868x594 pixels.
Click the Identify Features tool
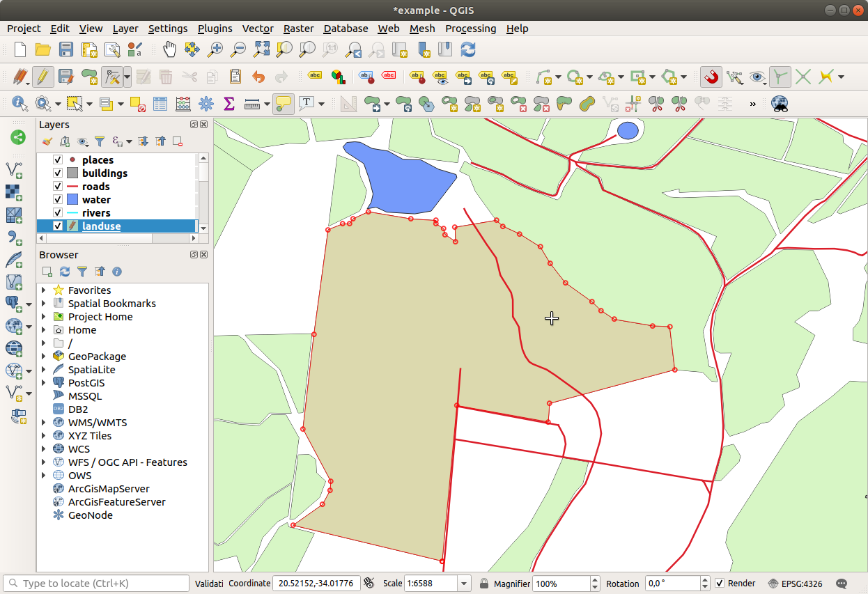(20, 104)
